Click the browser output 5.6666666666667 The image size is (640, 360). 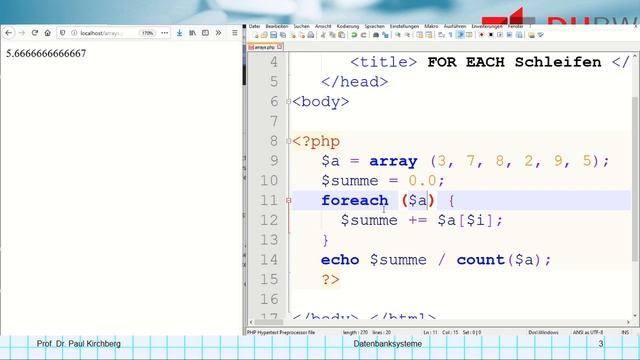(x=46, y=53)
